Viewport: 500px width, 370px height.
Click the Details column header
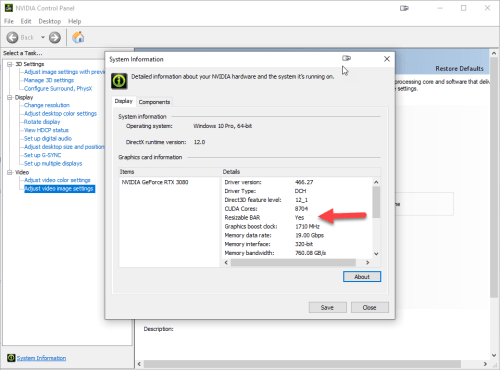tap(301, 172)
